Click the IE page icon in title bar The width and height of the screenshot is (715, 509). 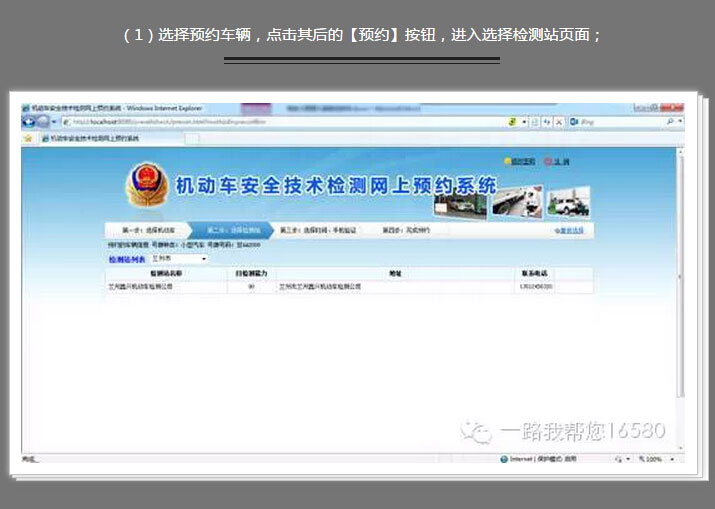pos(26,108)
